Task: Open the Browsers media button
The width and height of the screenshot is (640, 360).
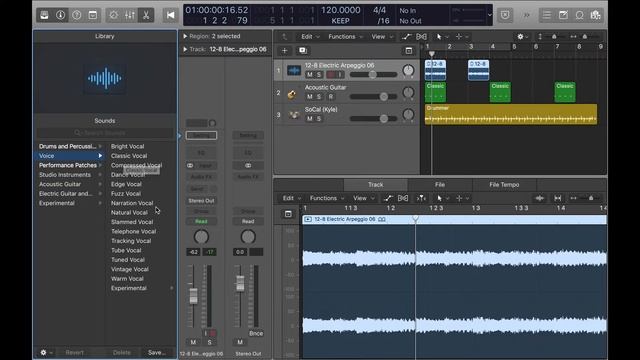Action: (596, 15)
